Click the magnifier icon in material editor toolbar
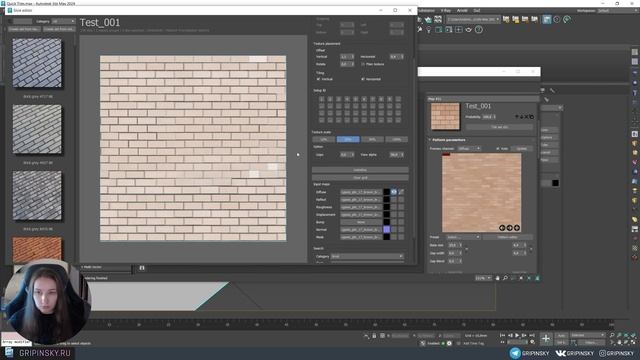The height and width of the screenshot is (360, 640). (x=505, y=278)
